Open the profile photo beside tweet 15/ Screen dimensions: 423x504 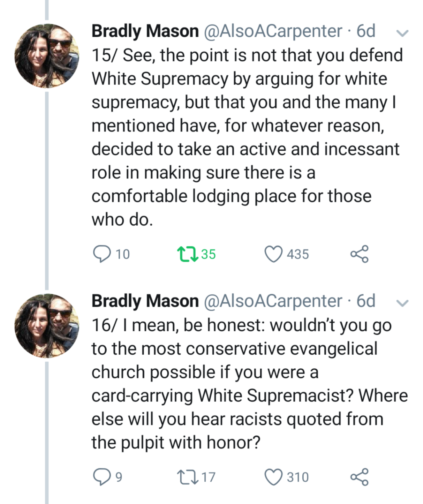(47, 56)
